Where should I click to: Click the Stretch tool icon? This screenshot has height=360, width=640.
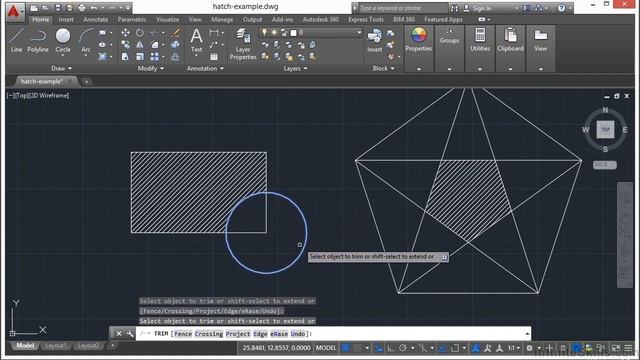pos(125,57)
